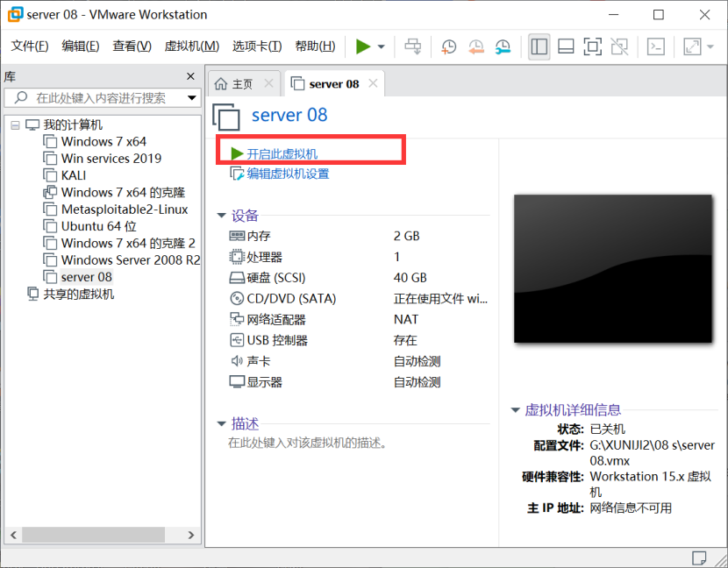The height and width of the screenshot is (568, 728).
Task: Toggle the thumbnail bar view icon
Action: point(566,46)
